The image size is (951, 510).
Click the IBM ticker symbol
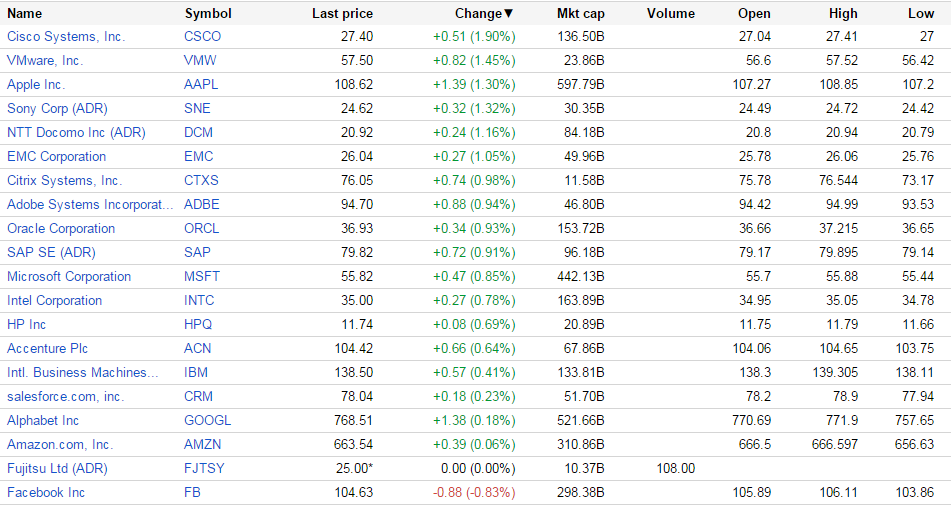pos(196,372)
